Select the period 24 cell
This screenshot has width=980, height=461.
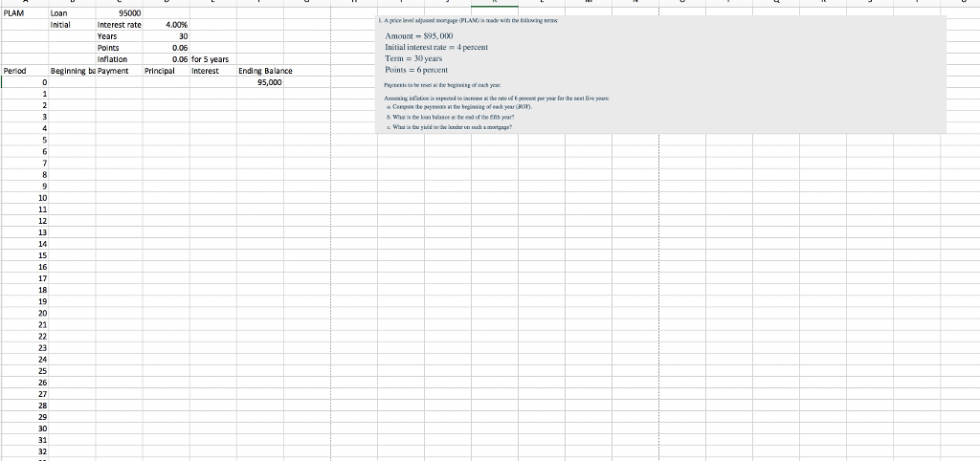coord(25,360)
